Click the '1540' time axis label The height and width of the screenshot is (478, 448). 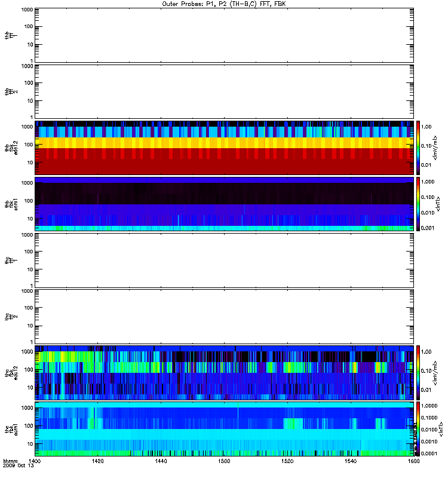(351, 461)
